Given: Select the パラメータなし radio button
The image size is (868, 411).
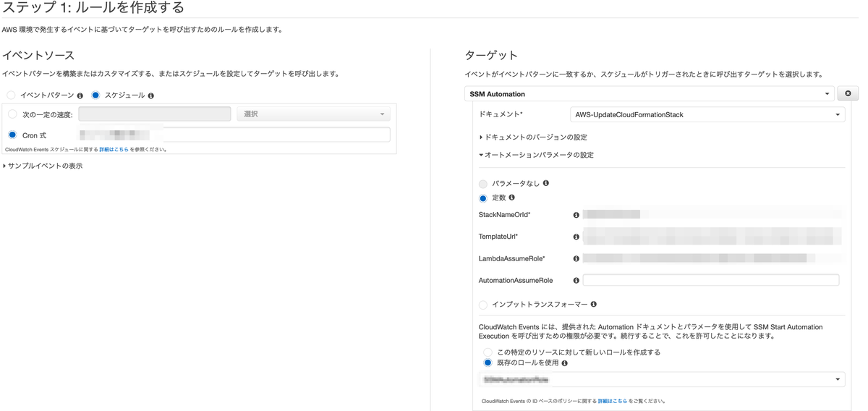Looking at the screenshot, I should [483, 184].
